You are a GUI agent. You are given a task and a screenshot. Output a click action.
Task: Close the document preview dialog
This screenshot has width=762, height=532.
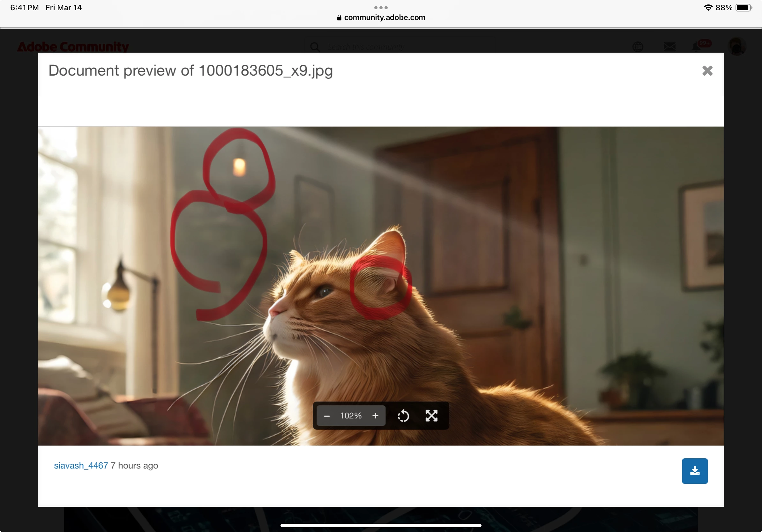(x=707, y=70)
